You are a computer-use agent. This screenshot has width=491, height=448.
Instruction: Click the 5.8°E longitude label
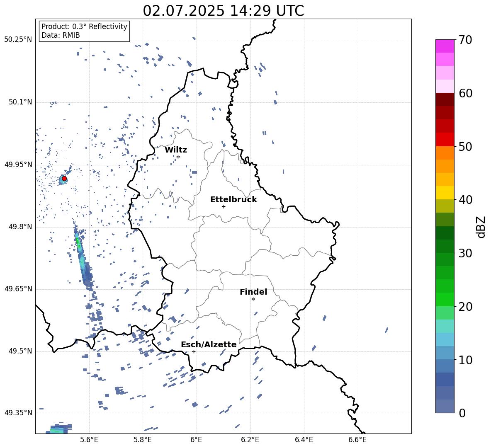pyautogui.click(x=143, y=440)
